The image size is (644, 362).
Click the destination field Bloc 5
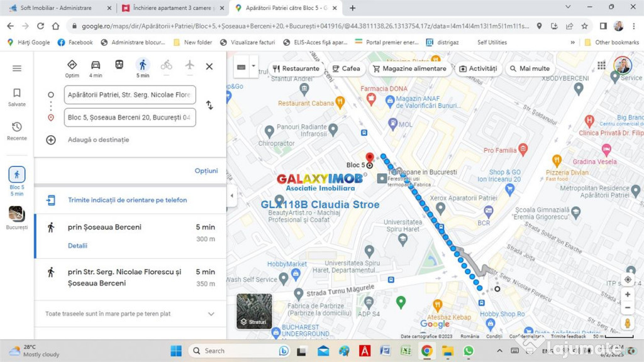tap(130, 118)
